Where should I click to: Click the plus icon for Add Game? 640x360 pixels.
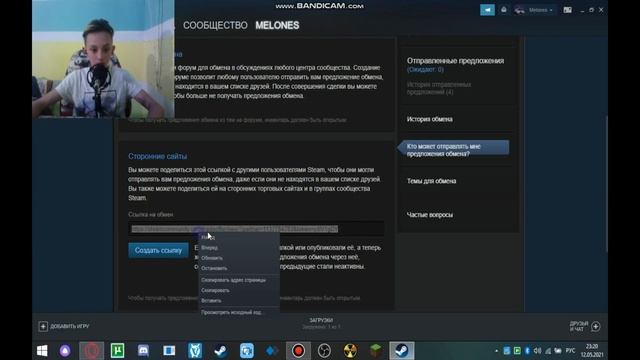43,326
